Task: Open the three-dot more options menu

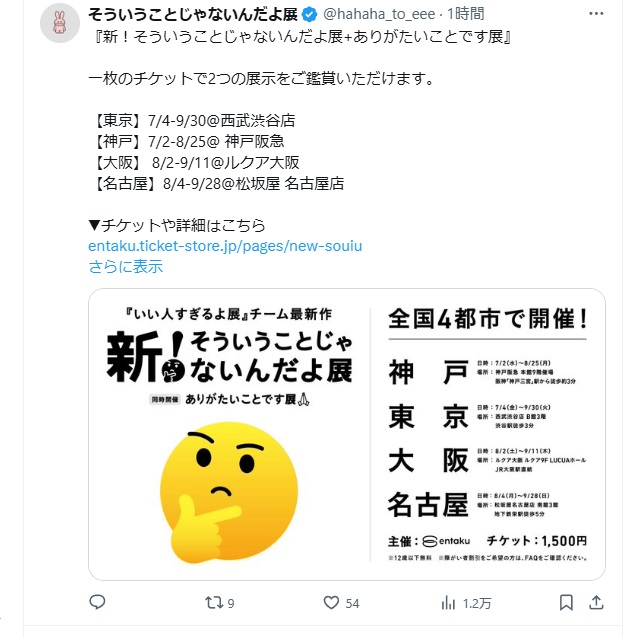Action: point(596,14)
